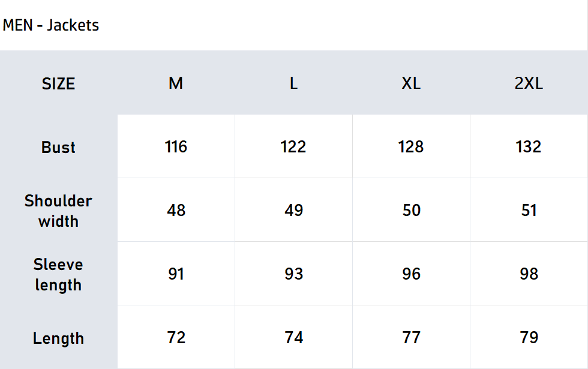The width and height of the screenshot is (588, 369).
Task: Click the MEN - Jackets title
Action: [51, 25]
